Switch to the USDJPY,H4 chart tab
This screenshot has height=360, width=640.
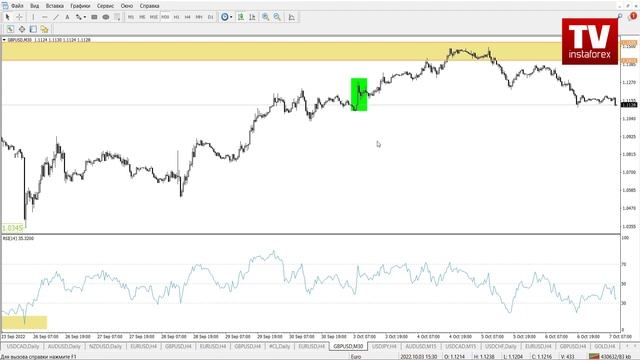384,346
